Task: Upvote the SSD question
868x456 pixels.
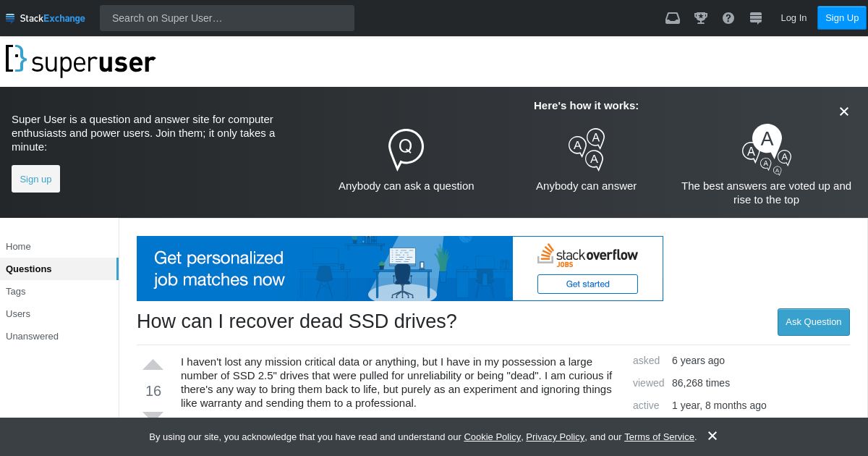Action: [x=153, y=365]
